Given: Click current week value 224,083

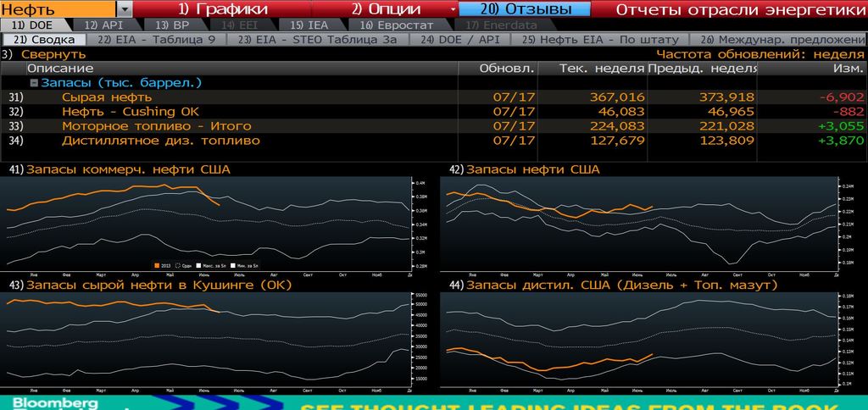Looking at the screenshot, I should pyautogui.click(x=617, y=126).
